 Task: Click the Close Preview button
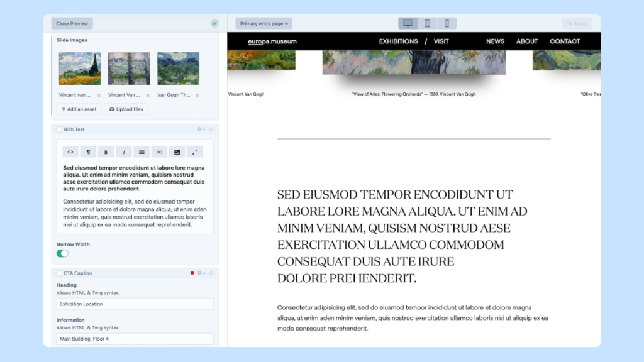[x=72, y=23]
